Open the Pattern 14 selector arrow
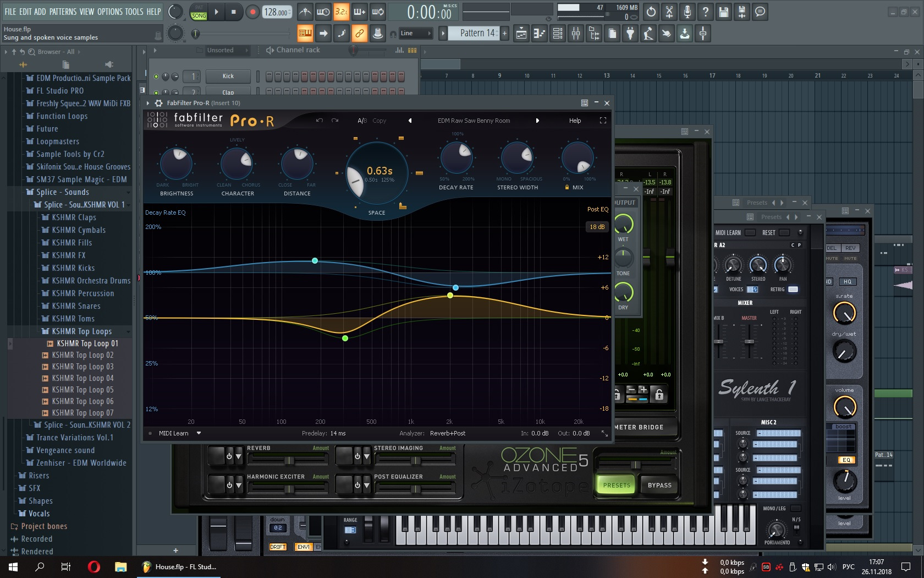Viewport: 924px width, 578px height. [x=443, y=34]
